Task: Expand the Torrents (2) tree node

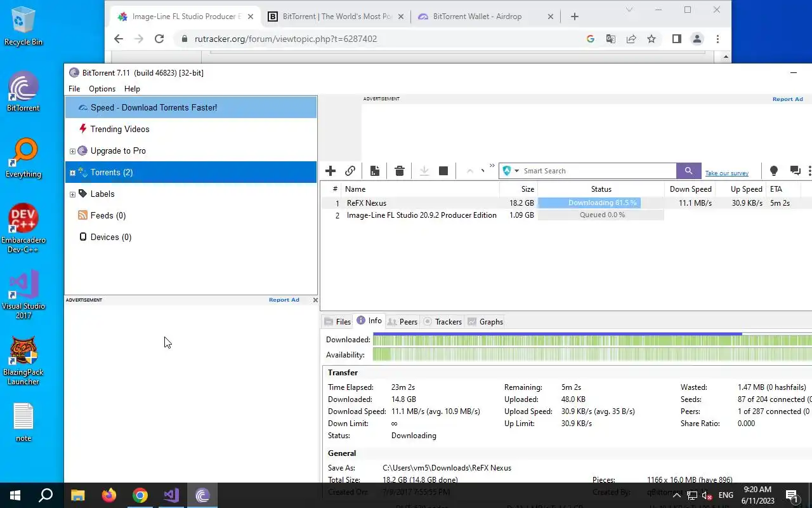Action: point(72,173)
